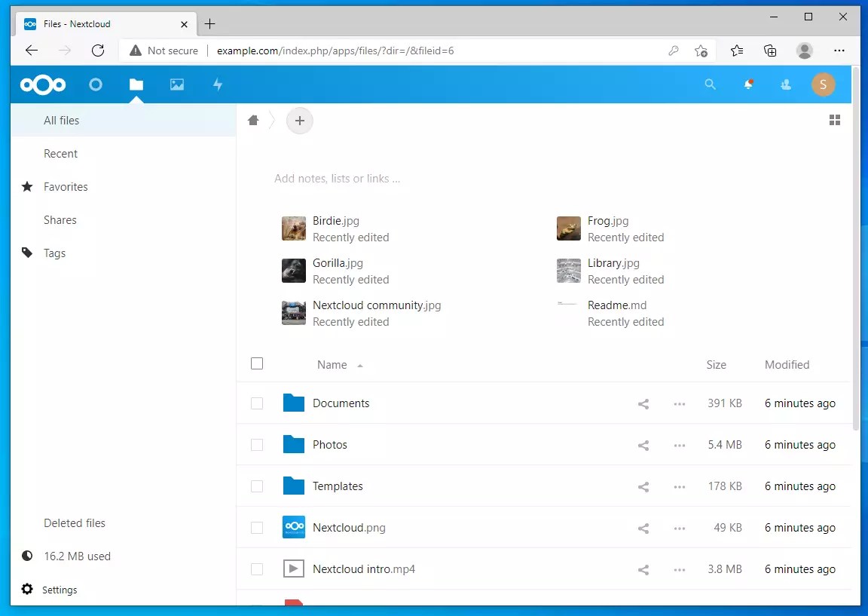Check the Nextcloud intro.mp4 row checkbox
The image size is (868, 616).
257,569
